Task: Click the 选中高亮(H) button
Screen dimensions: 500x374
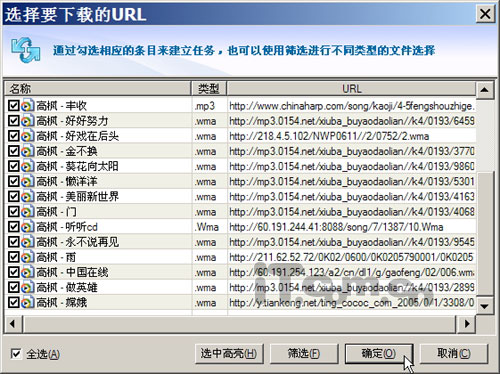Action: click(229, 353)
